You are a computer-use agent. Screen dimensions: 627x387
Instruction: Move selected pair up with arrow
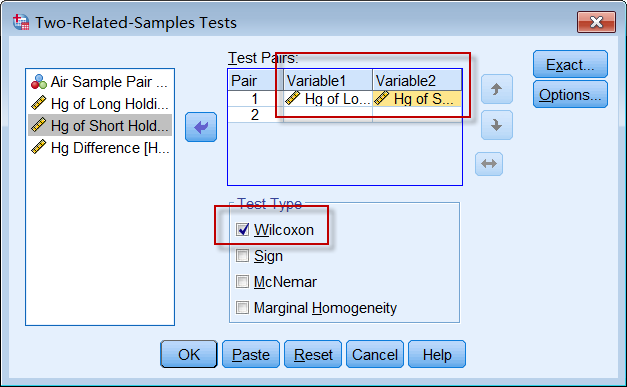(x=497, y=89)
